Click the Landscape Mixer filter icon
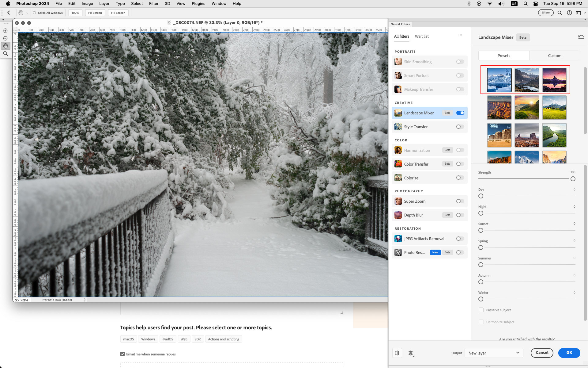The image size is (588, 368). tap(398, 113)
